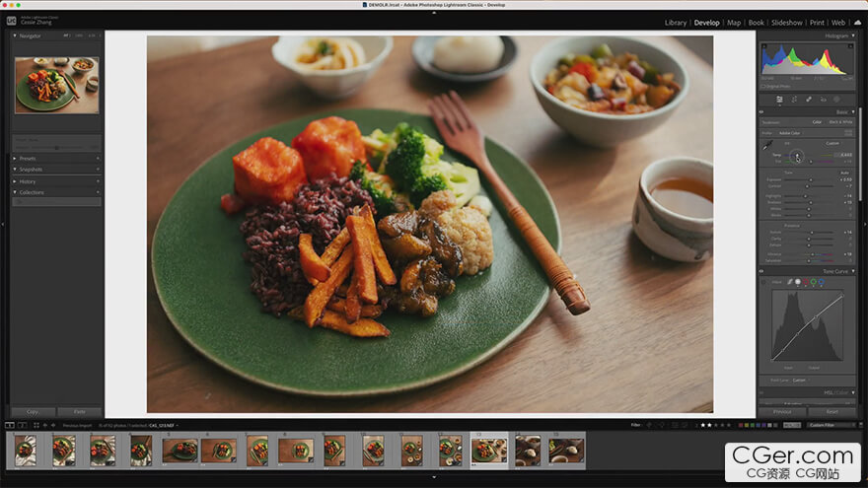Expand the Presets panel
Image resolution: width=868 pixels, height=488 pixels.
[x=15, y=159]
